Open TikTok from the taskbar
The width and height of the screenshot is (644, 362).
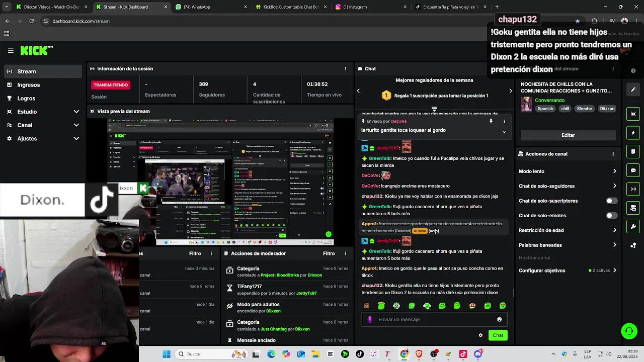360,354
